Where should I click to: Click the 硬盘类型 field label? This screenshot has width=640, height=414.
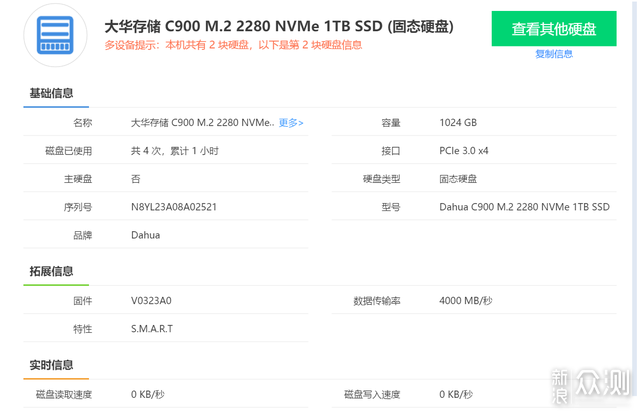click(382, 179)
